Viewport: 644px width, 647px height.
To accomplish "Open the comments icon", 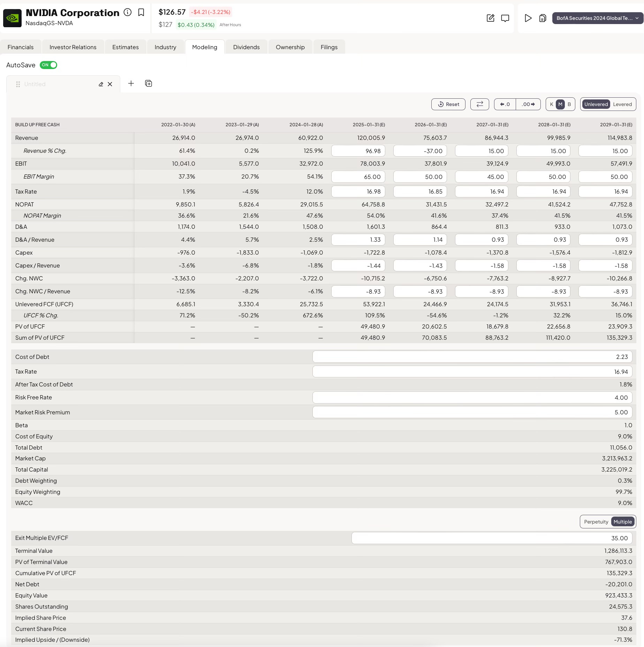I will (505, 18).
